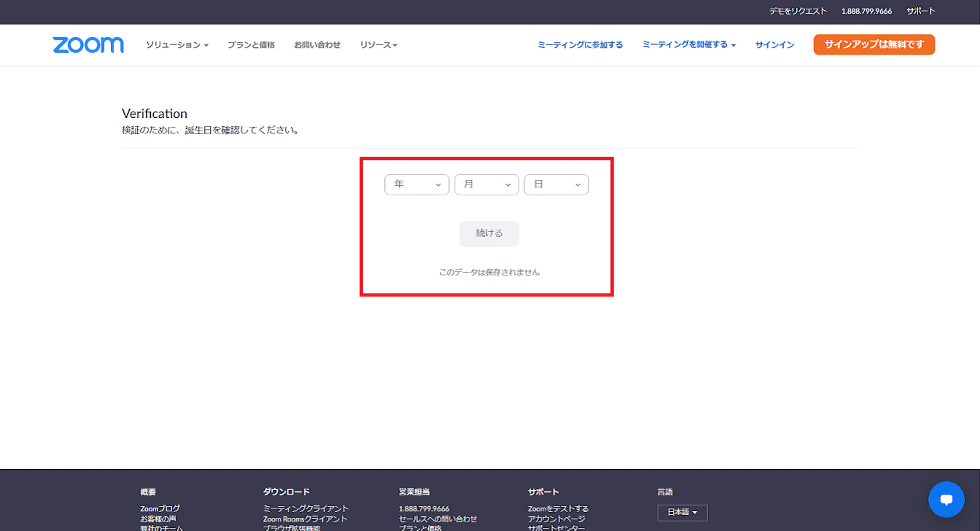
Task: Click the サインイン link
Action: 774,45
